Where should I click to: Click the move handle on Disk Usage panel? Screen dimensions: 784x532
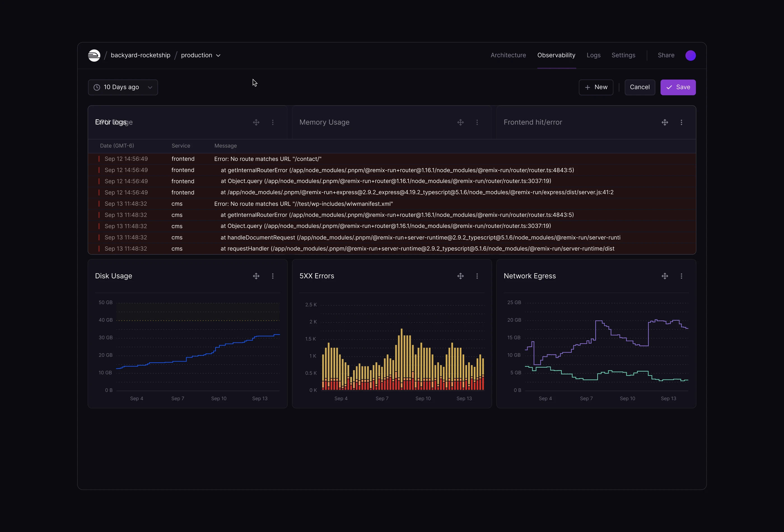(x=256, y=276)
